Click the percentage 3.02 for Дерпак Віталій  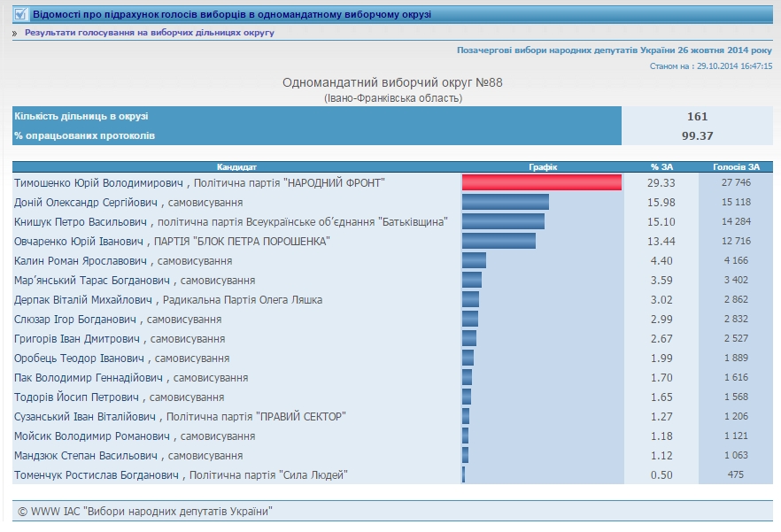point(661,299)
